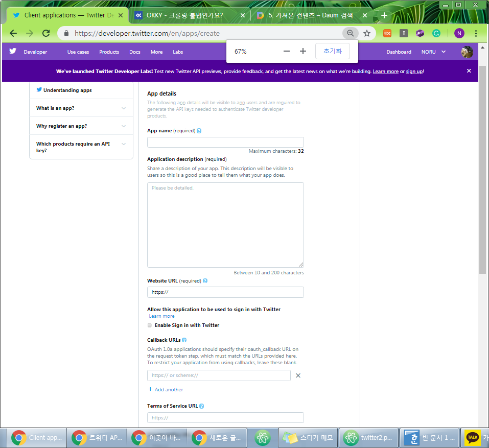Go to Dashboard

pos(399,52)
